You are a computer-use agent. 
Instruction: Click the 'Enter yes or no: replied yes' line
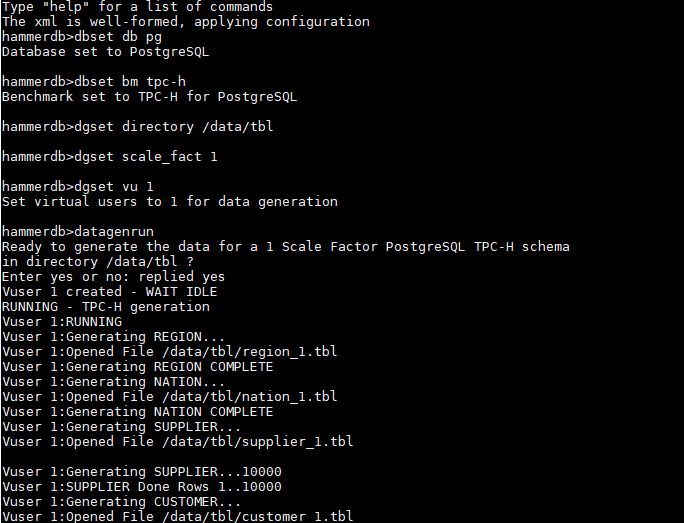(x=113, y=277)
